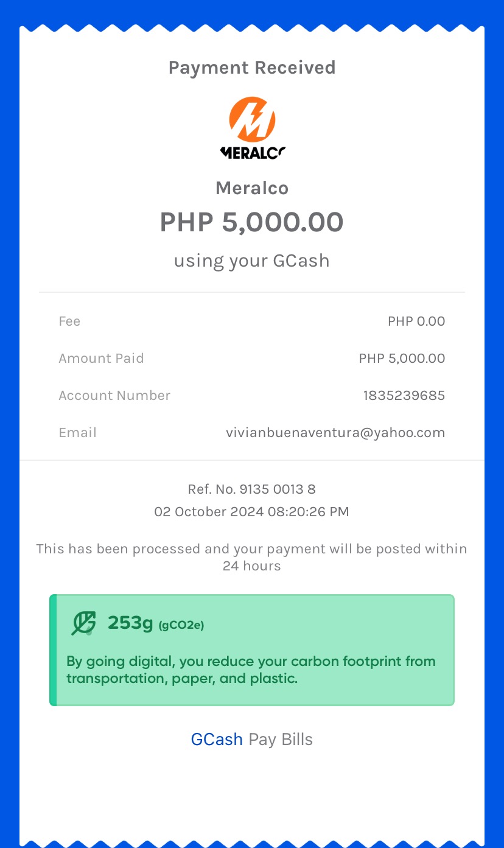The height and width of the screenshot is (848, 504).
Task: Select the PHP 5,000.00 main amount
Action: click(x=252, y=222)
